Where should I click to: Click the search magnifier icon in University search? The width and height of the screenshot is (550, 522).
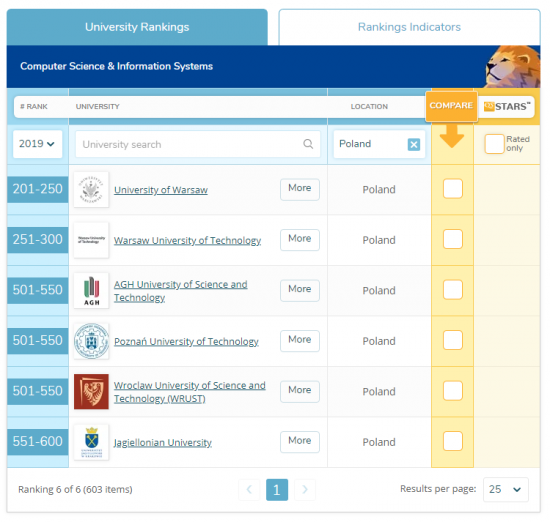tap(308, 144)
